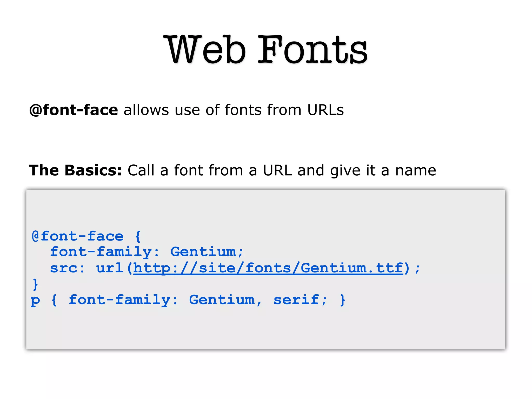532x399 pixels.
Task: Click the 'p' selector in last code line
Action: coord(35,301)
